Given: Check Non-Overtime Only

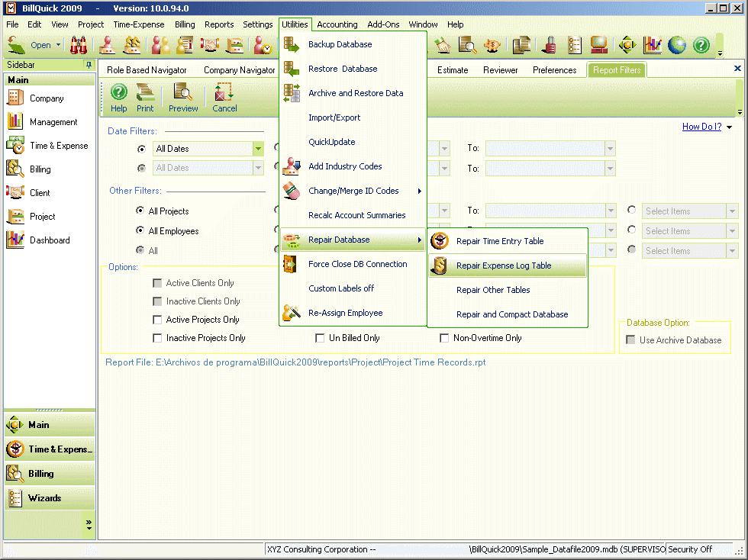Looking at the screenshot, I should pyautogui.click(x=444, y=338).
